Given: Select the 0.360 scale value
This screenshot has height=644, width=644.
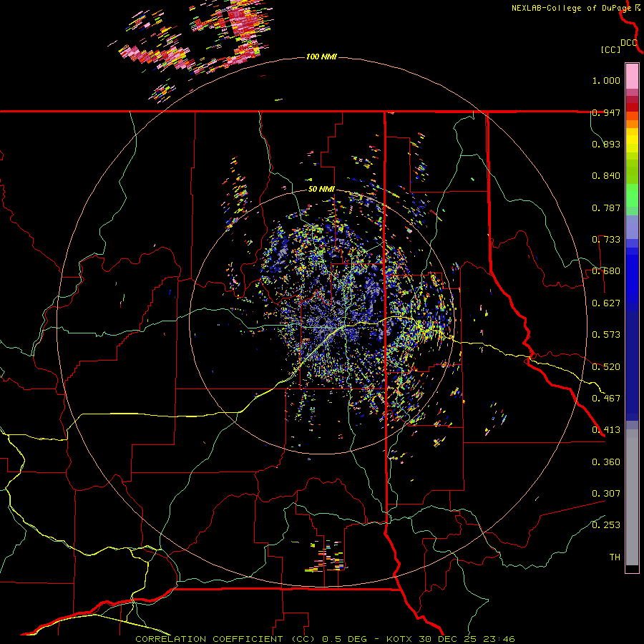Looking at the screenshot, I should click(606, 462).
